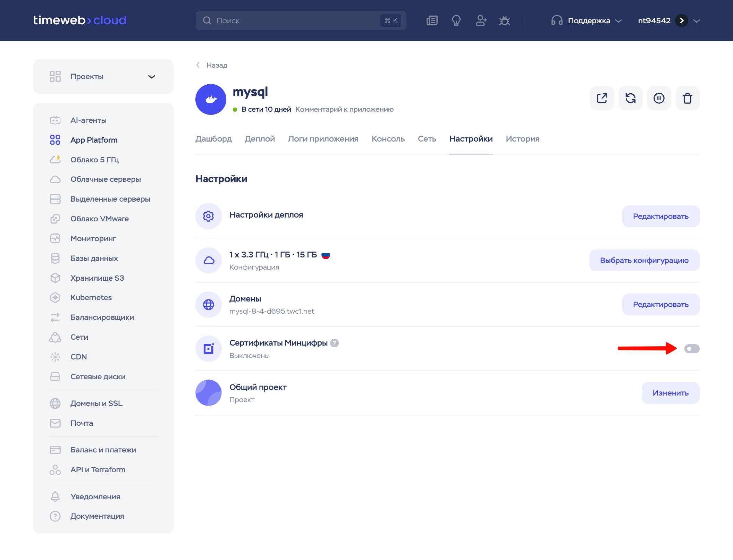Select the Настройки tab
The image size is (733, 560).
471,139
